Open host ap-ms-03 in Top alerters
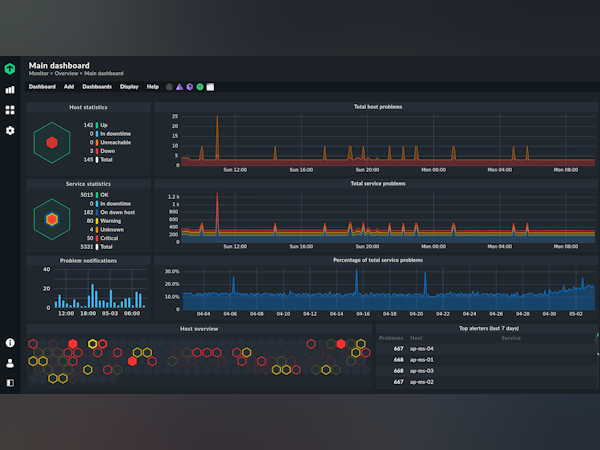The width and height of the screenshot is (600, 450). point(422,371)
